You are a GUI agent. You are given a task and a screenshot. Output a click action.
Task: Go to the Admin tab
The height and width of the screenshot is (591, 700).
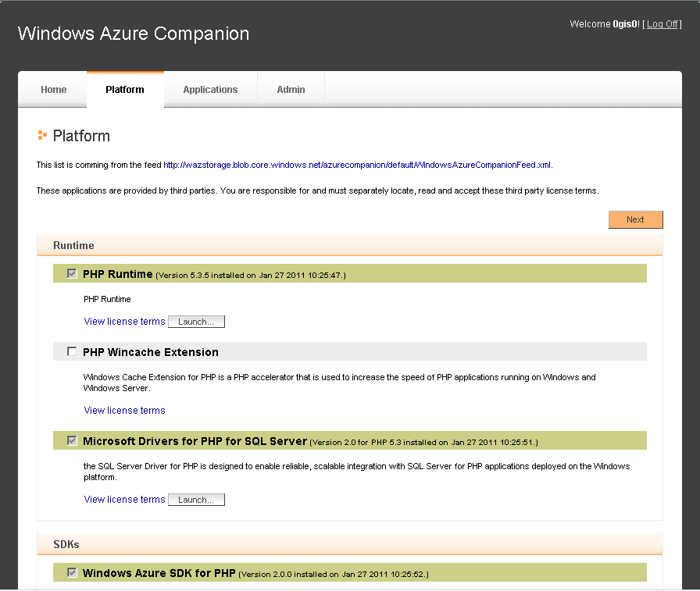pyautogui.click(x=291, y=90)
